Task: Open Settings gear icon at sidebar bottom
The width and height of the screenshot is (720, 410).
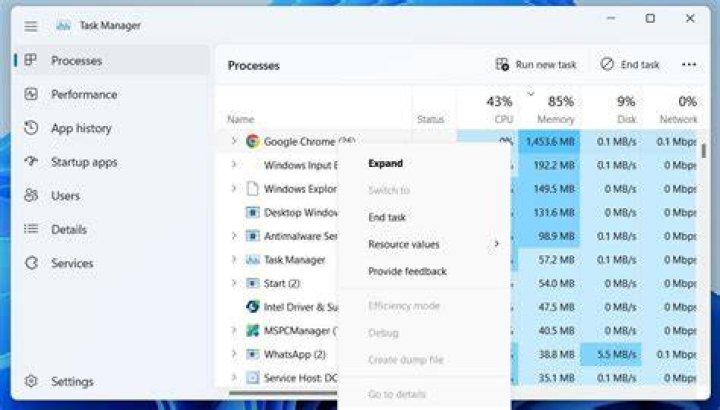Action: [31, 381]
